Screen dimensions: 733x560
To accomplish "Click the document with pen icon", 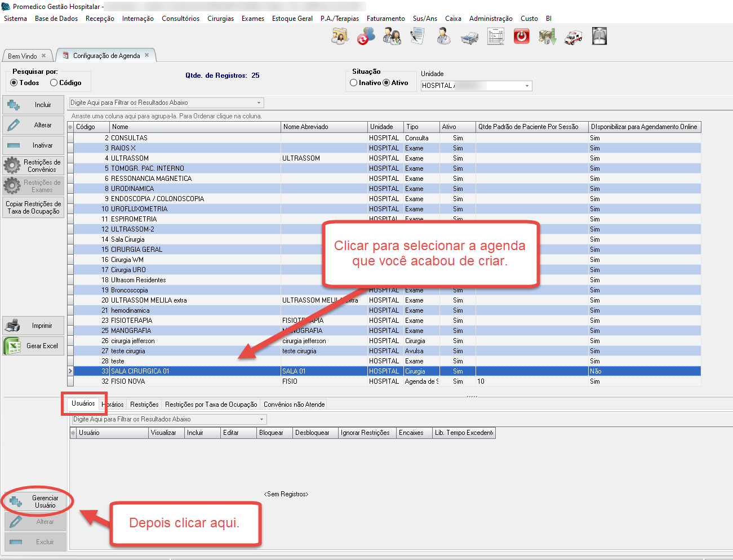I will click(x=417, y=37).
